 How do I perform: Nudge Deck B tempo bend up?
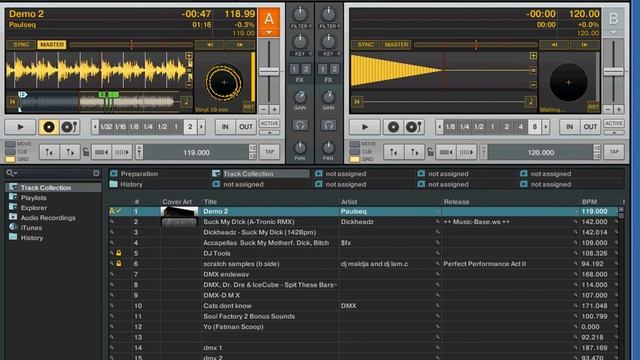(584, 44)
